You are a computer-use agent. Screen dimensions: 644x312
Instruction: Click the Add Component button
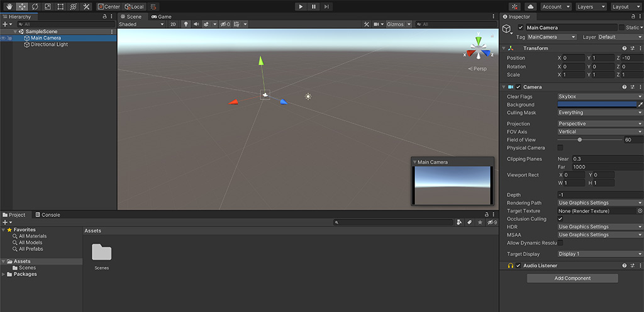point(572,278)
